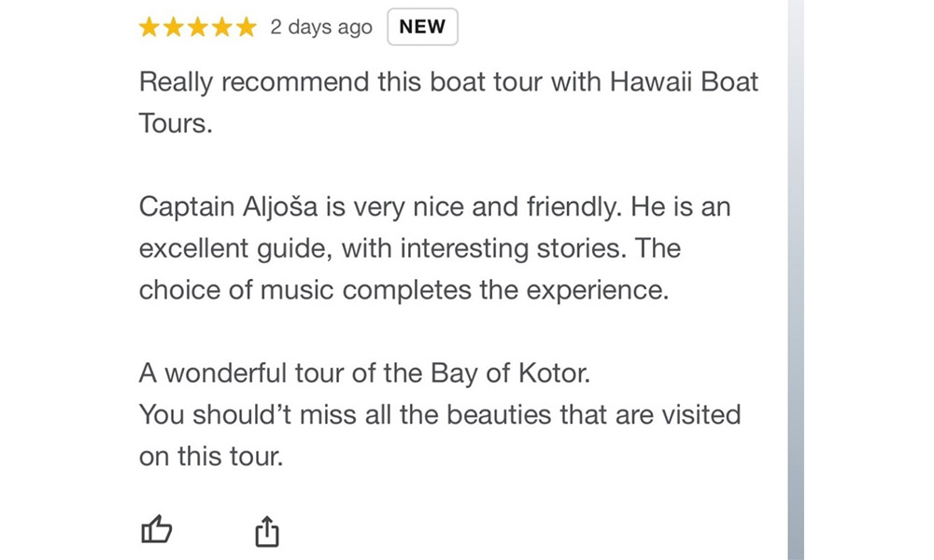Select the third yellow rating star
The width and height of the screenshot is (934, 560).
198,27
